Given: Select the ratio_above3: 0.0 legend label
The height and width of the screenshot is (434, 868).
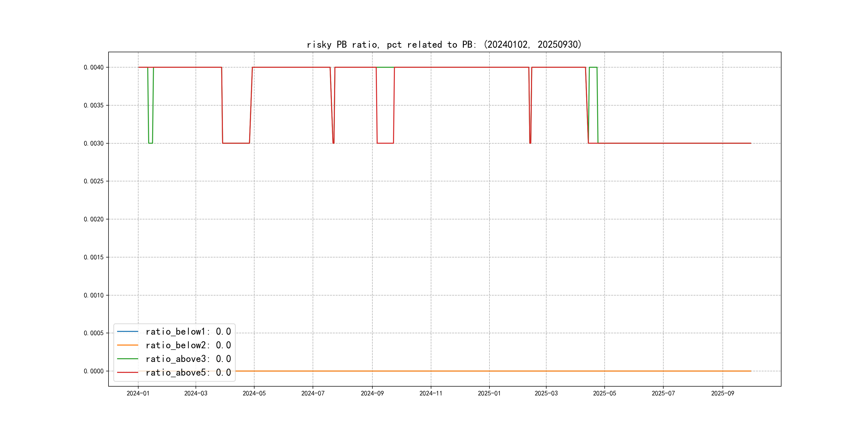Looking at the screenshot, I should tap(188, 359).
